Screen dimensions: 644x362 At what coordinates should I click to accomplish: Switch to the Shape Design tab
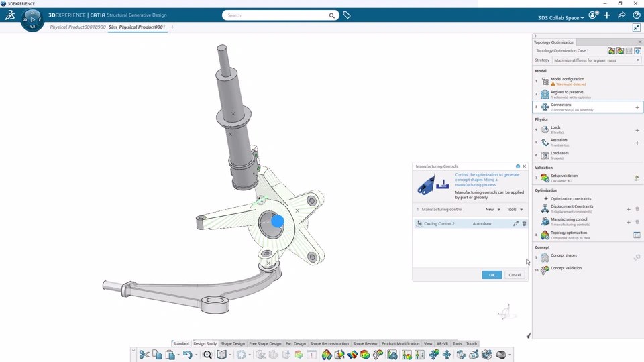tap(233, 343)
